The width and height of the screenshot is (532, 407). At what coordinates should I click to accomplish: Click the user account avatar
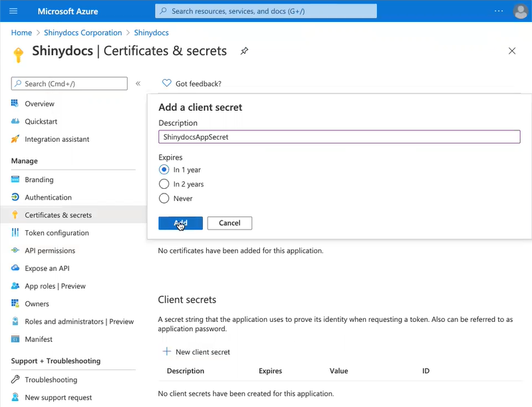click(x=520, y=11)
